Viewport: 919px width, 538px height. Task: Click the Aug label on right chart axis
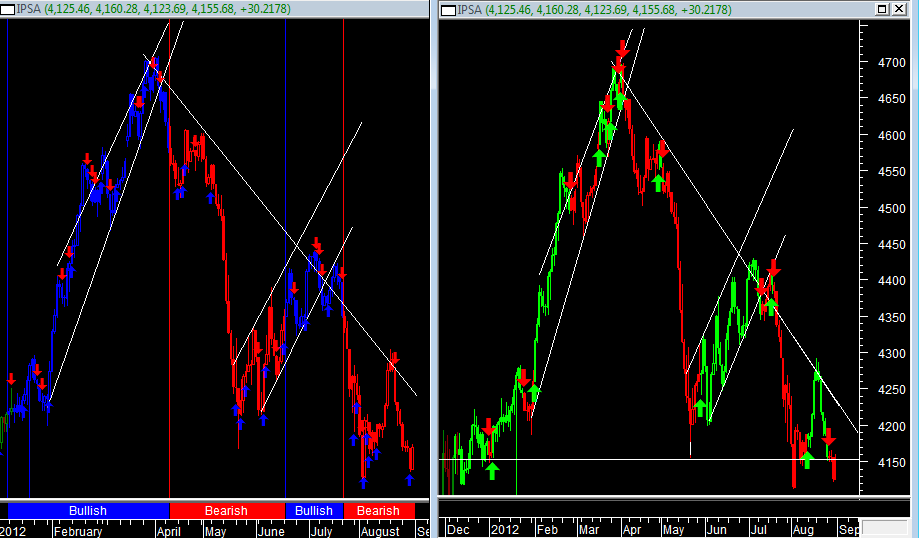[804, 530]
